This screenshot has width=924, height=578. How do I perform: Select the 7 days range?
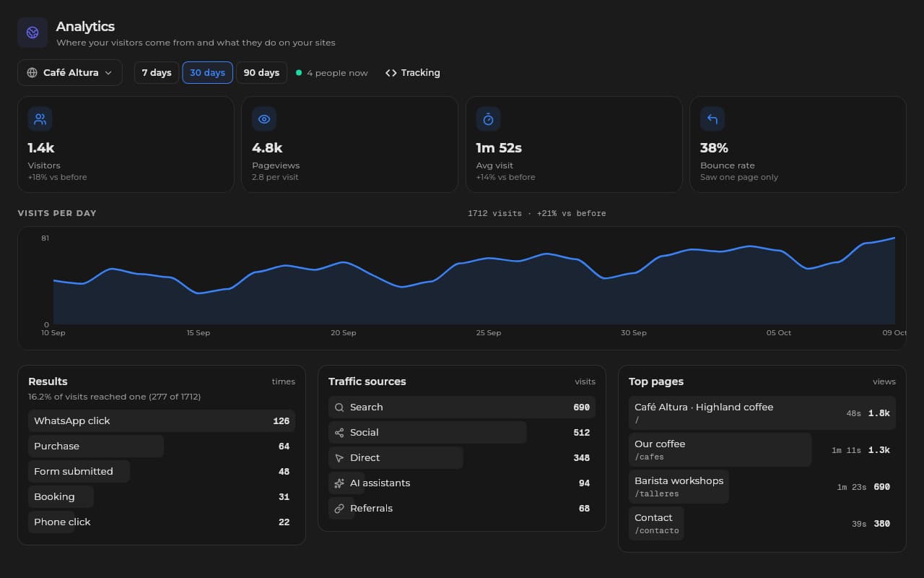pyautogui.click(x=157, y=72)
